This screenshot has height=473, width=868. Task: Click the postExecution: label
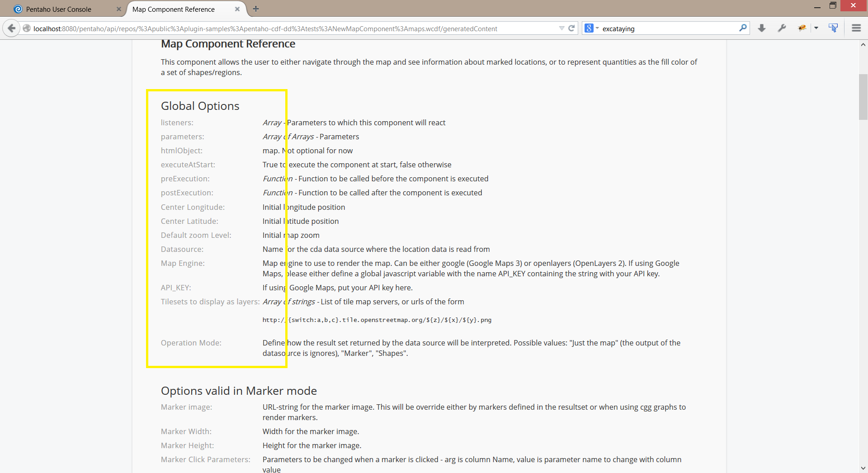pos(187,193)
